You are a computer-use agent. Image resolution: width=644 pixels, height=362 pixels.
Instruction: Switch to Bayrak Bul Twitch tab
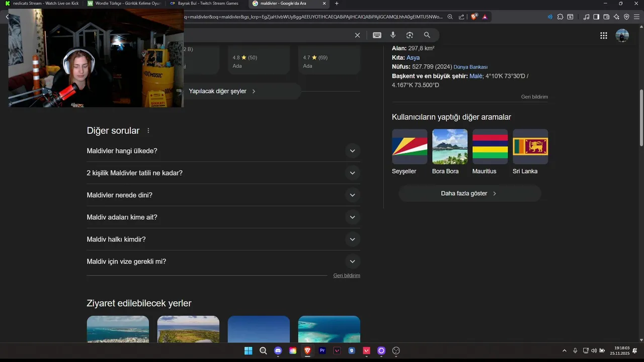pyautogui.click(x=206, y=4)
